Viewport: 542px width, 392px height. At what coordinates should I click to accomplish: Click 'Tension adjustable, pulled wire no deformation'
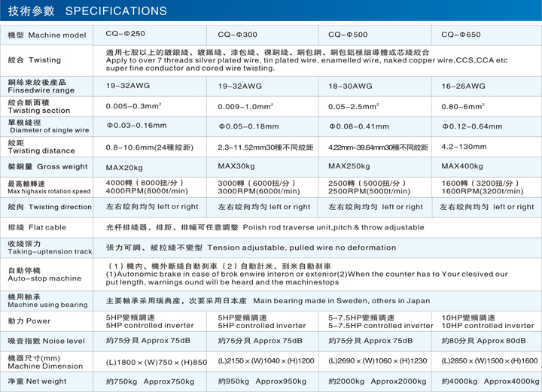(x=301, y=248)
